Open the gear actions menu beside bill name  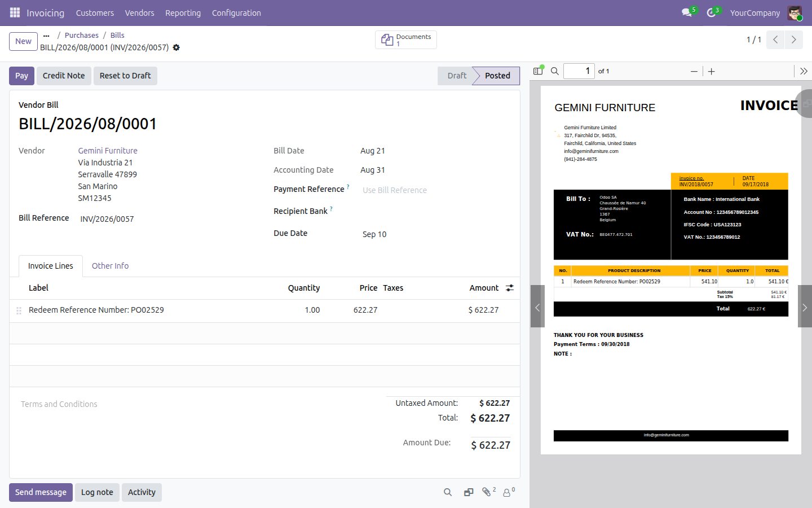176,47
